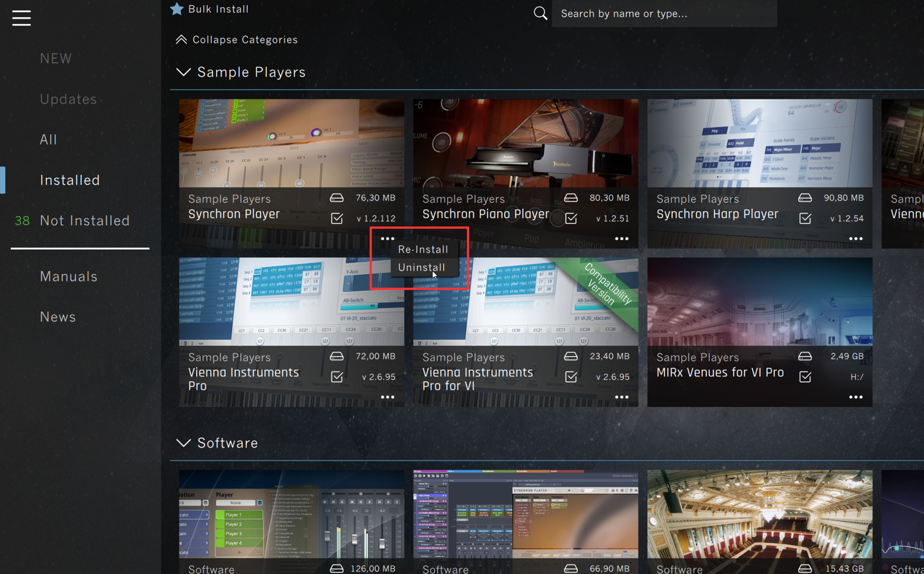Toggle the Vienna Instruments Pro for VI checkbox
Screen dimensions: 924x574
tap(571, 377)
